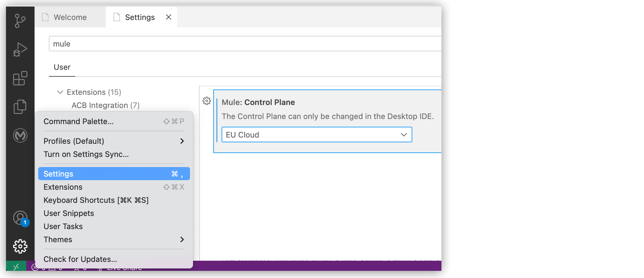Screen dimensions: 644x278
Task: Click the MuleSoft extension sidebar icon
Action: click(20, 136)
